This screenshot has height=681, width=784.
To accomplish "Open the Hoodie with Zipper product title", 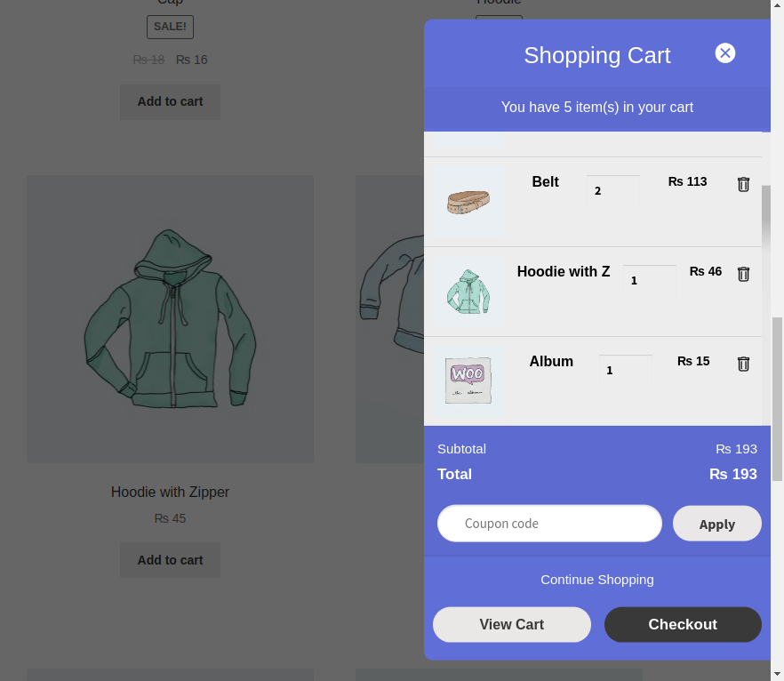I will point(170,492).
